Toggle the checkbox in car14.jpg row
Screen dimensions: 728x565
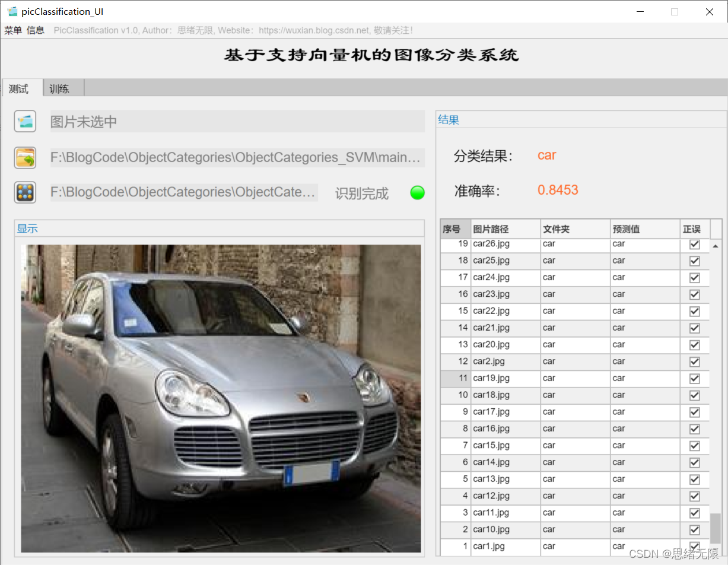coord(695,462)
